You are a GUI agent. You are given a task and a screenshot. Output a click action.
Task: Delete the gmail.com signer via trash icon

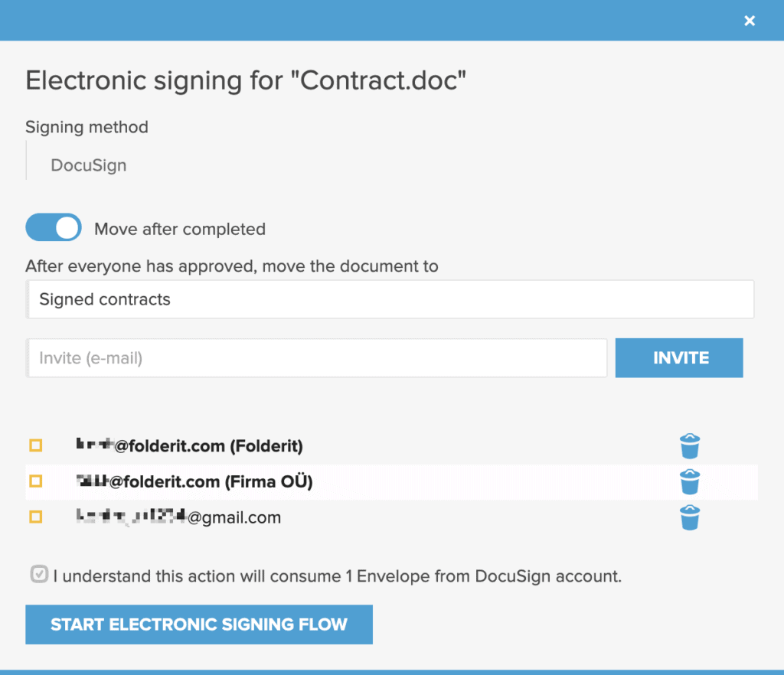(689, 517)
